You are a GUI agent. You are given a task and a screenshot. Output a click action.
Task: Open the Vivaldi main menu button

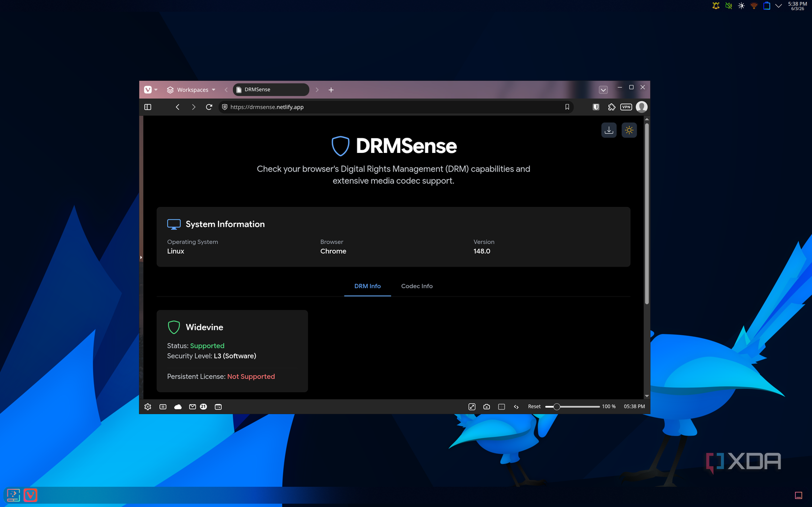(x=148, y=89)
